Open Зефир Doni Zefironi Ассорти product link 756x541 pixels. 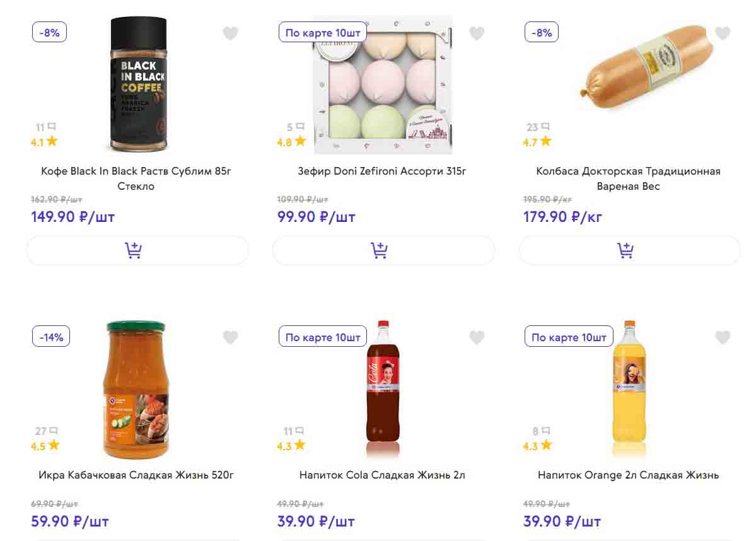click(x=382, y=171)
